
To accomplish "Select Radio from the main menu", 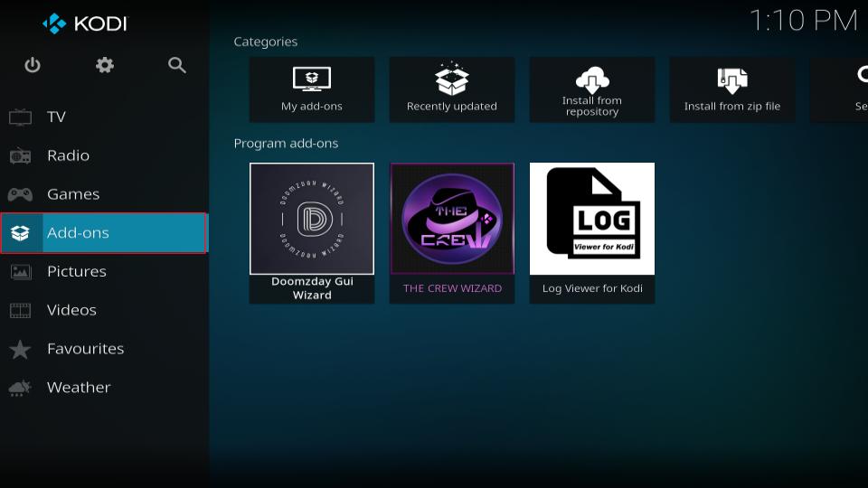I will coord(104,155).
